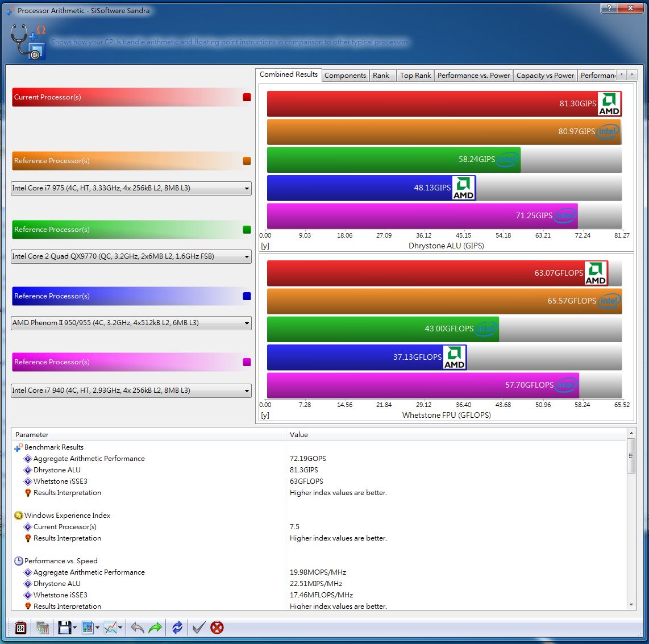Click the blue refresh arrows icon
The image size is (649, 644).
point(177,628)
